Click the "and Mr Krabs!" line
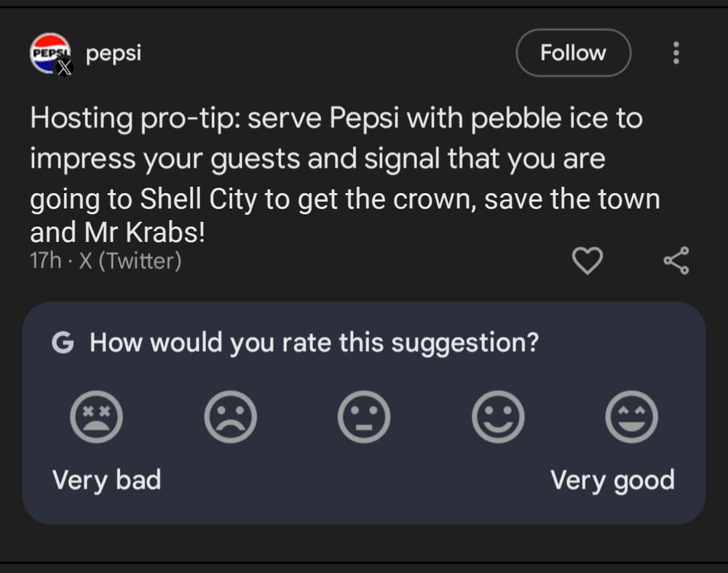 click(x=117, y=233)
